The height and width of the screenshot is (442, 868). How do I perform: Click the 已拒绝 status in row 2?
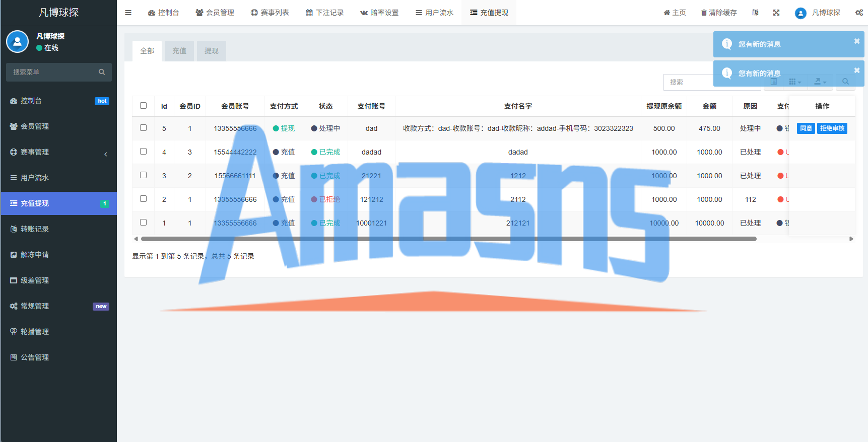[x=325, y=199]
